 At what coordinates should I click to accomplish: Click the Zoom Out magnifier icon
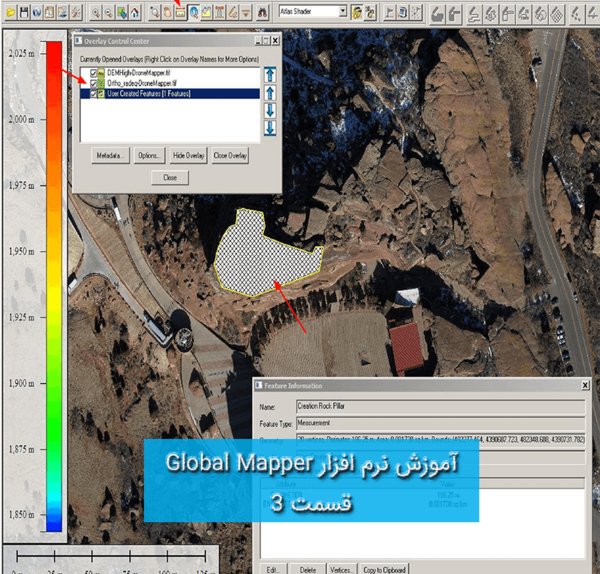tap(109, 13)
